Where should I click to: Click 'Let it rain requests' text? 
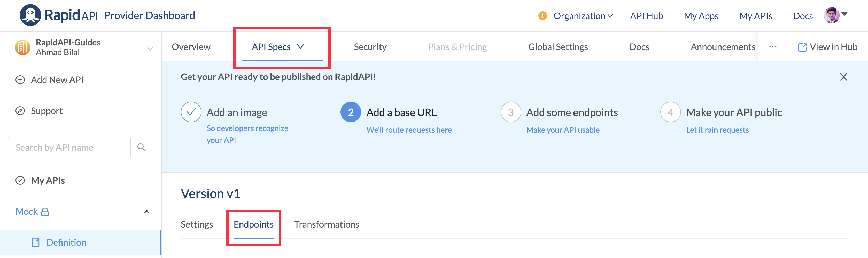(718, 130)
